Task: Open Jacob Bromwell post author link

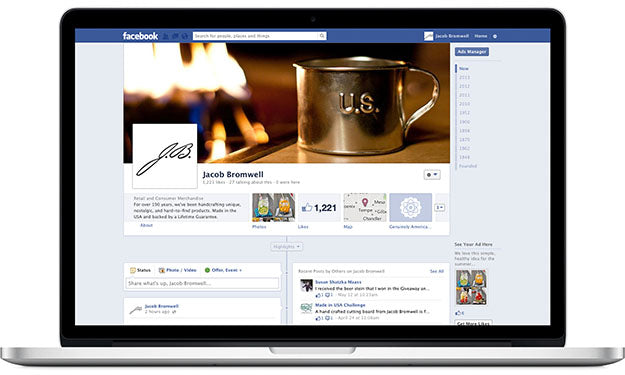Action: 161,306
